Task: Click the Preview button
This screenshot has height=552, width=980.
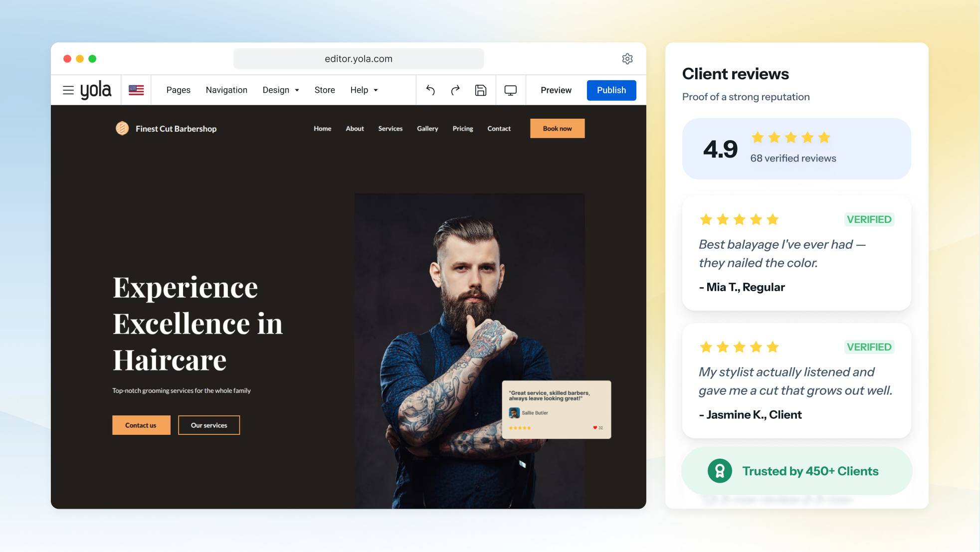Action: tap(556, 90)
